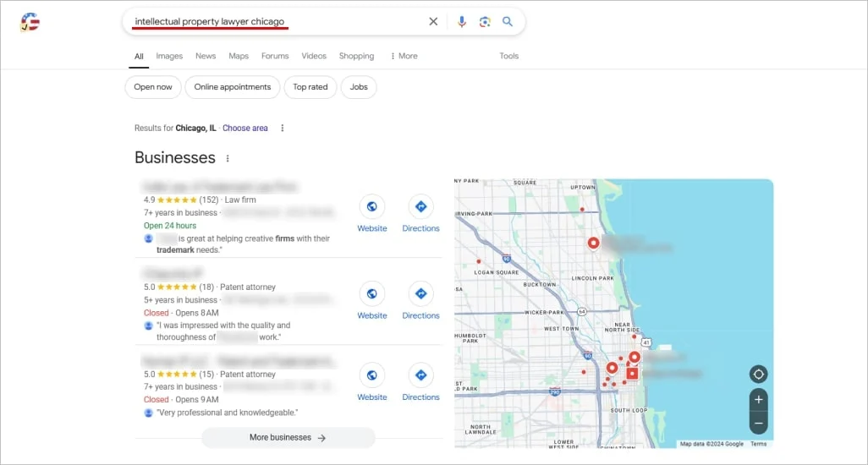
Task: Click the magnifier search icon
Action: click(508, 22)
